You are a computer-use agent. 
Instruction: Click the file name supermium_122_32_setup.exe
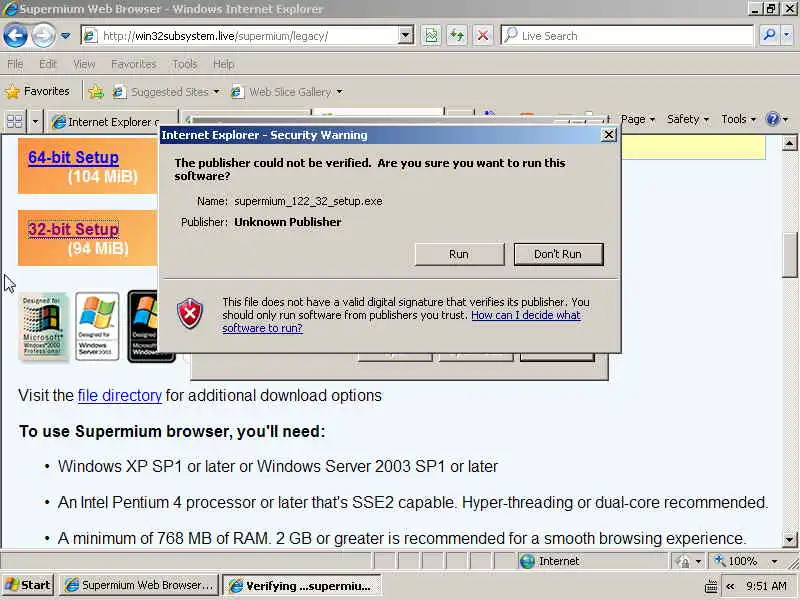(308, 201)
